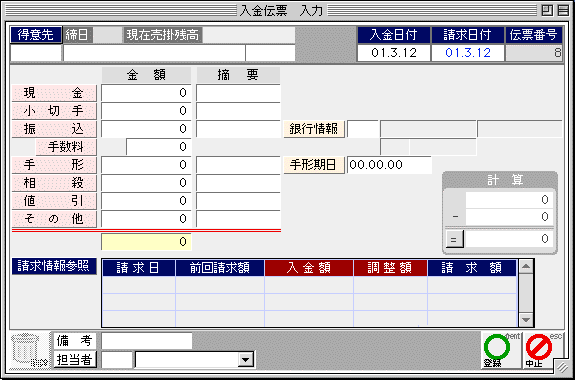The image size is (575, 380).
Task: Click the 振込 transfer button
Action: pos(54,129)
